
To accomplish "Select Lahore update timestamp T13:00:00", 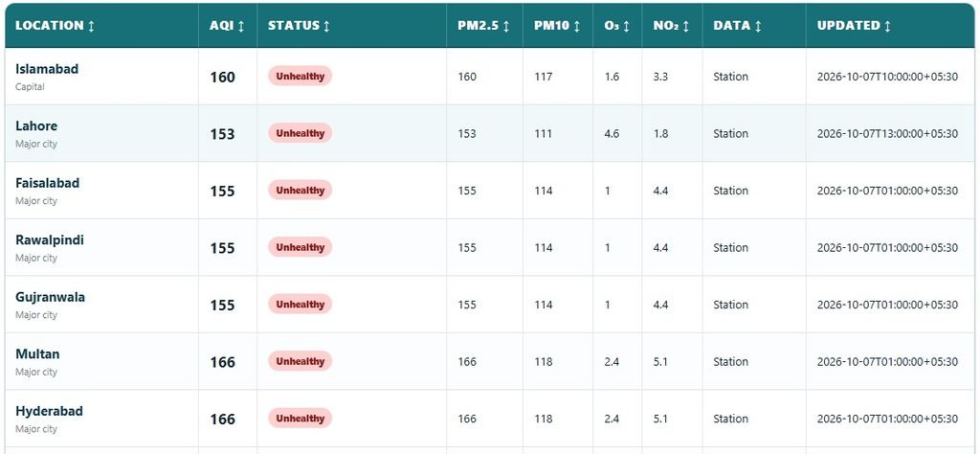I will pos(887,134).
